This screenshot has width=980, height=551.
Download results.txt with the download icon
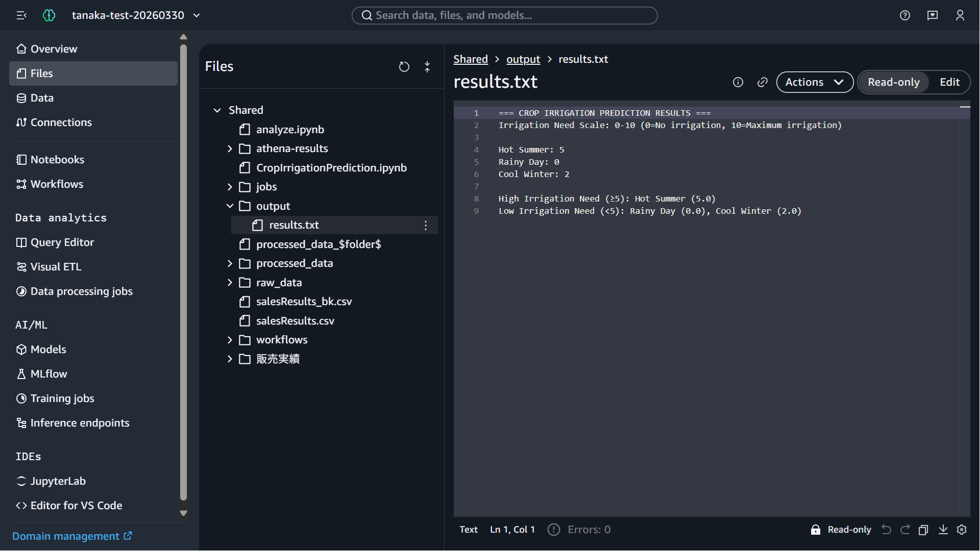click(x=943, y=530)
